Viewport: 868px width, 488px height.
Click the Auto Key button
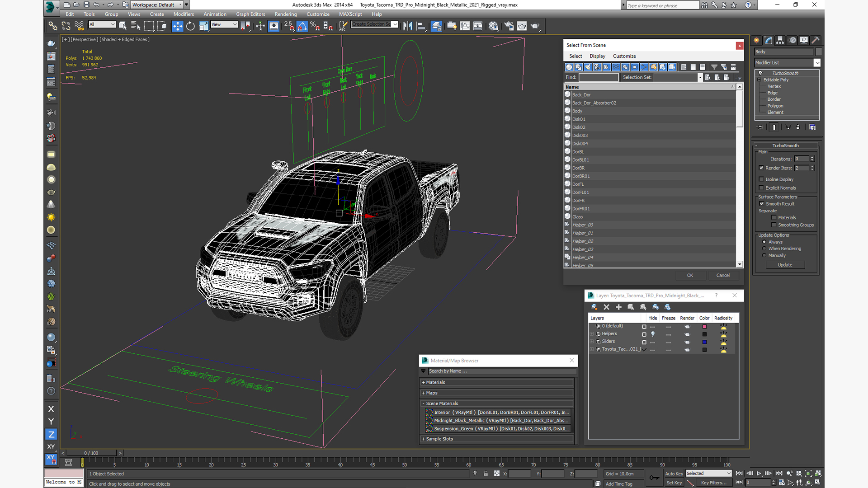[674, 474]
